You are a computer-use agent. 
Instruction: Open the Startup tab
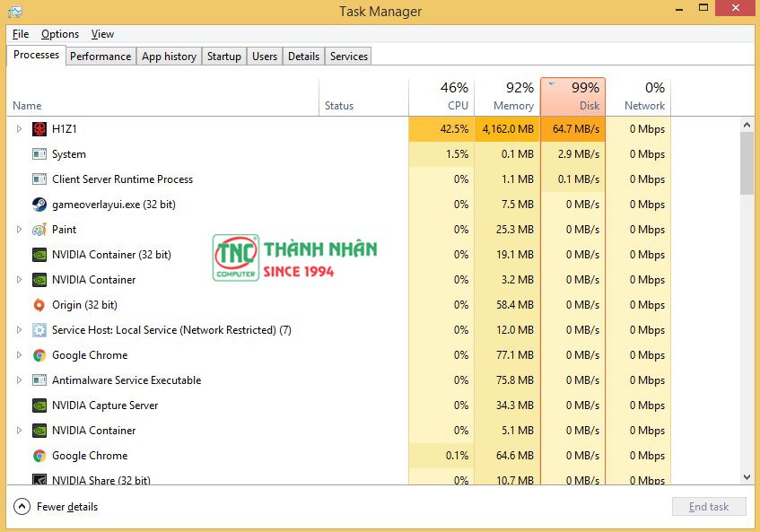224,57
